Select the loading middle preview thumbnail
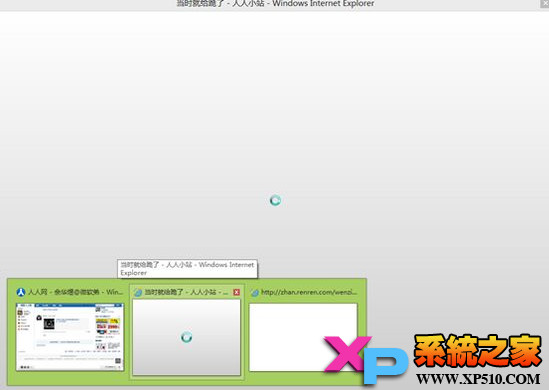Viewport: 549px width, 390px height. pyautogui.click(x=187, y=337)
